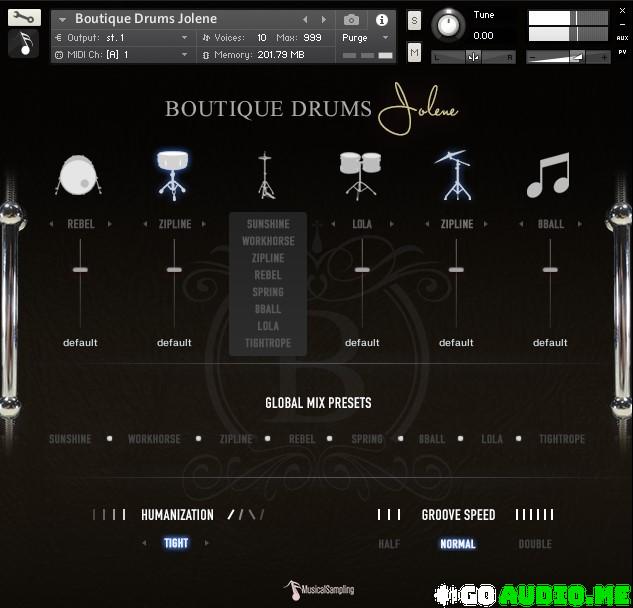633x608 pixels.
Task: Apply SPRING global mix preset
Action: [x=367, y=439]
